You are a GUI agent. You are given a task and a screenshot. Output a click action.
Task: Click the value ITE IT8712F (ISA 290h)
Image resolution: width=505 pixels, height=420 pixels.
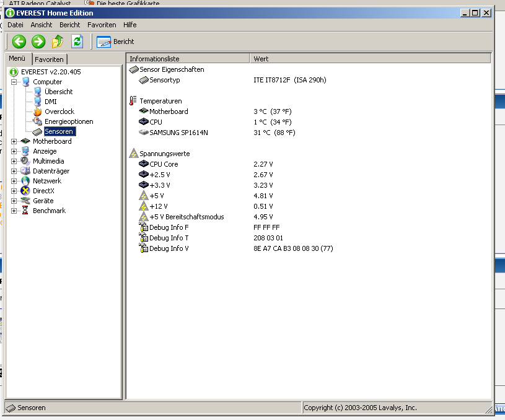290,80
